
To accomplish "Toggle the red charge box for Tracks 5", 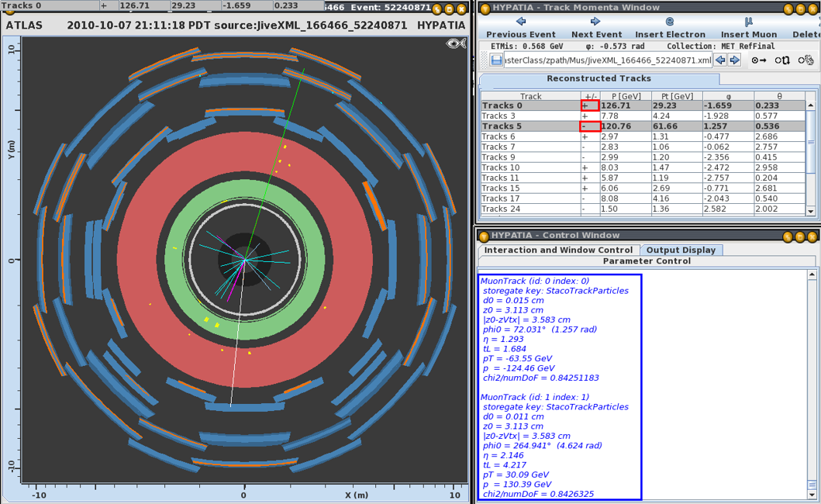I will coord(590,126).
